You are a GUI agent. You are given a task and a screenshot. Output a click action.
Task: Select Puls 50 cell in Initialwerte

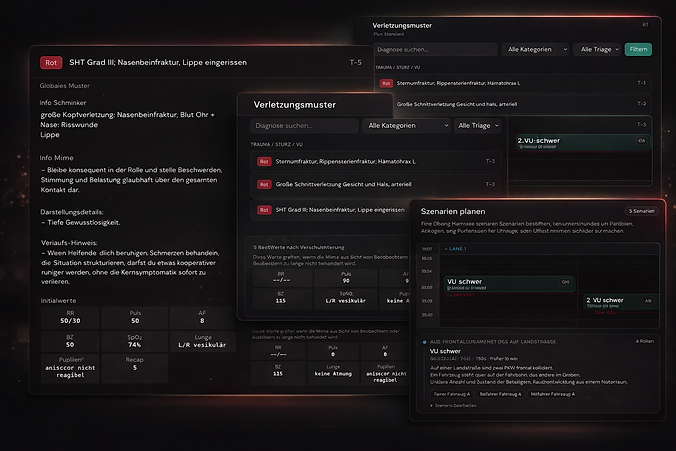click(135, 317)
